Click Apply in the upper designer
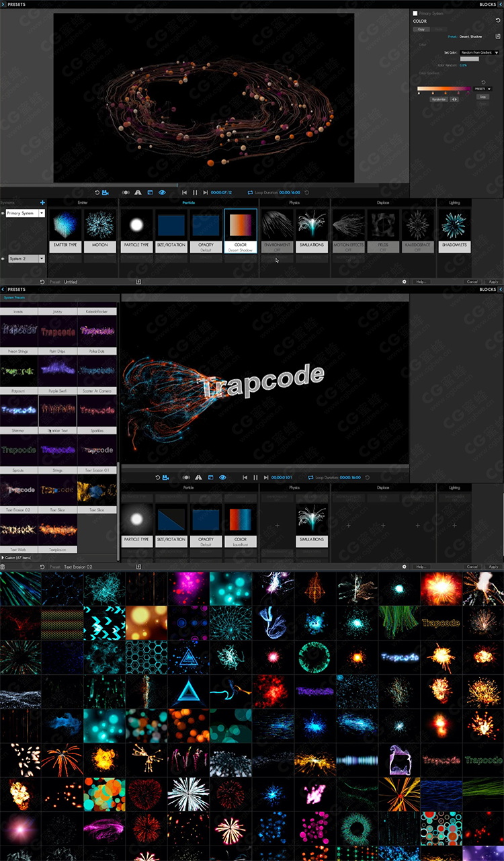 coord(493,282)
